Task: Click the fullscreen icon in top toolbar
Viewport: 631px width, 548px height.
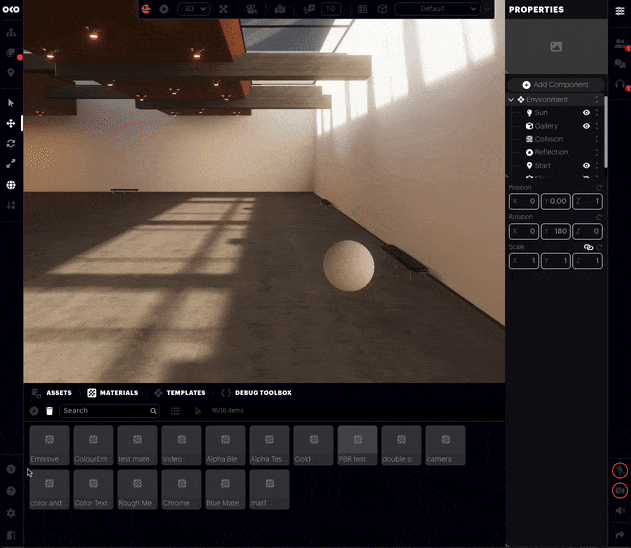Action: [x=223, y=9]
